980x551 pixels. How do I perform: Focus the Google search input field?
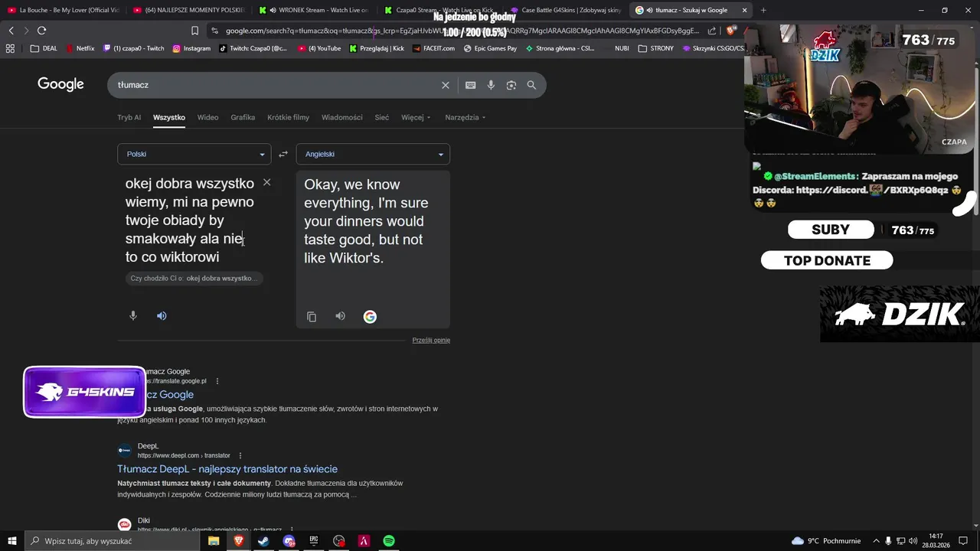[x=276, y=85]
